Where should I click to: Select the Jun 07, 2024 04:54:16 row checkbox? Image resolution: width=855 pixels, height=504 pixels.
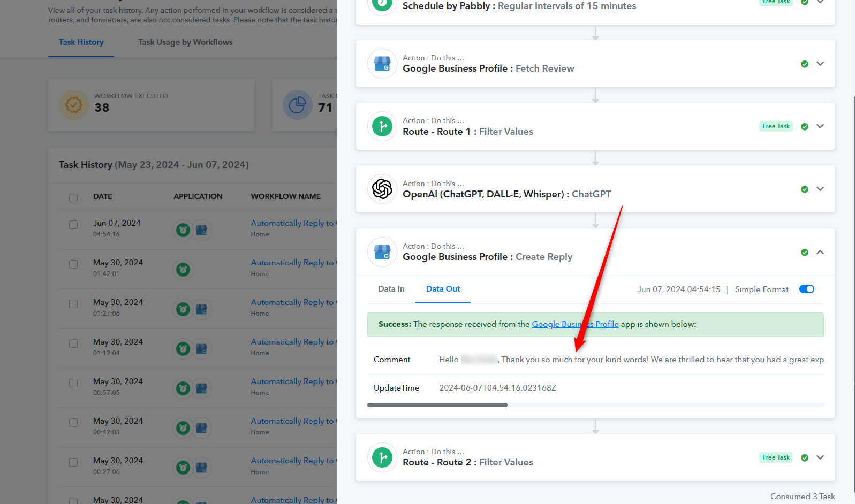[73, 225]
